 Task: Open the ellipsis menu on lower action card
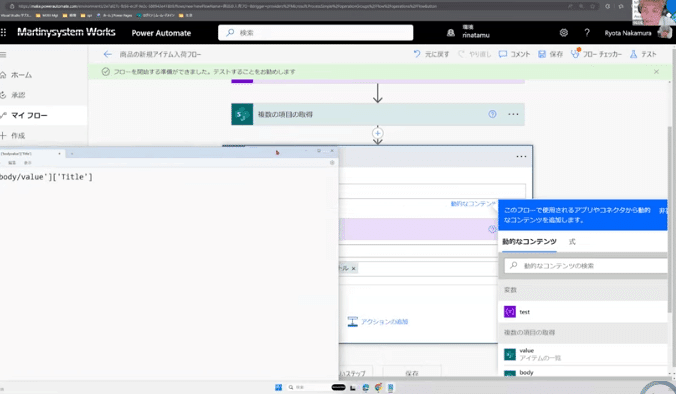click(521, 156)
